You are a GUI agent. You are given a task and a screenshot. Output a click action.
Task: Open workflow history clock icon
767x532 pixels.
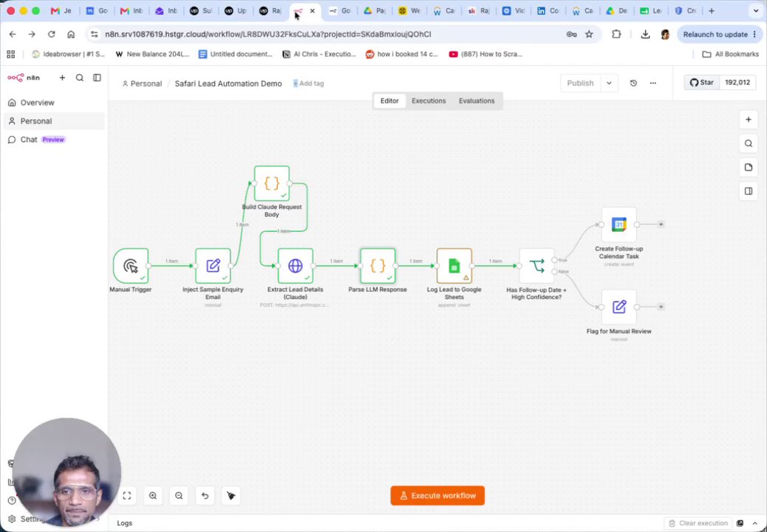(x=633, y=83)
